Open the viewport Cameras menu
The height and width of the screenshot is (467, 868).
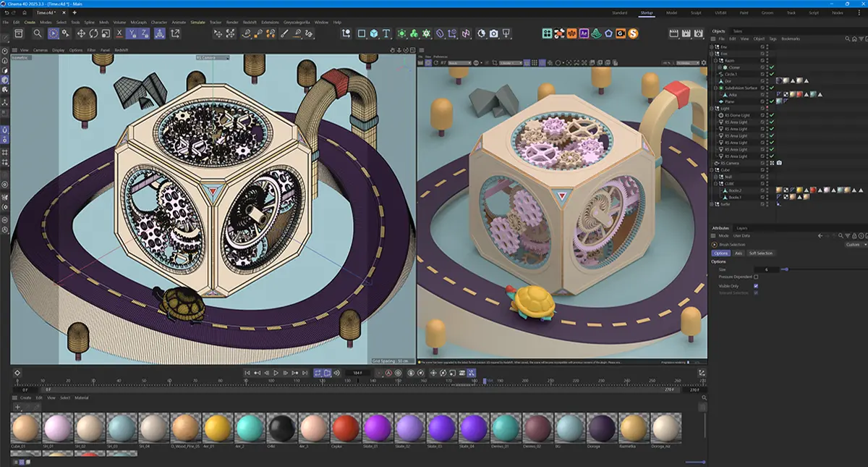point(41,50)
